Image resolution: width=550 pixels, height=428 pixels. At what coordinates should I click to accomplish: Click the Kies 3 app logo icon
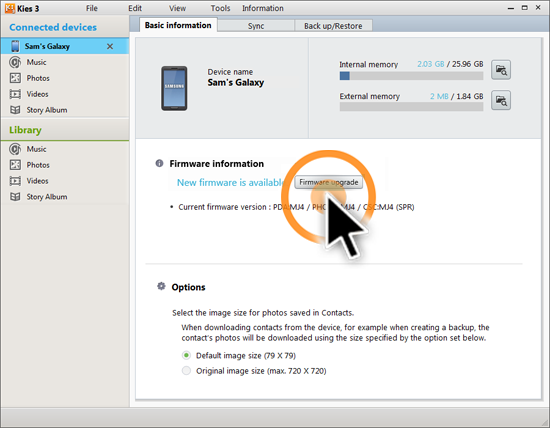(x=10, y=8)
